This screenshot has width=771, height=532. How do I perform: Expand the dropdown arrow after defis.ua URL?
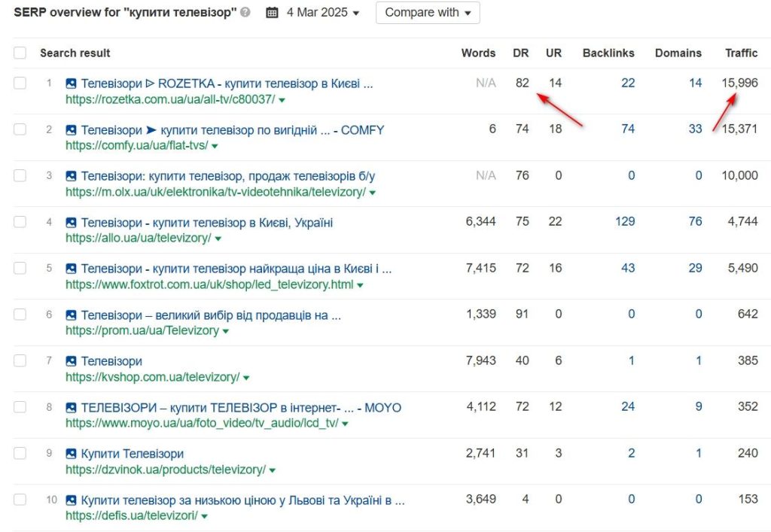(x=205, y=517)
